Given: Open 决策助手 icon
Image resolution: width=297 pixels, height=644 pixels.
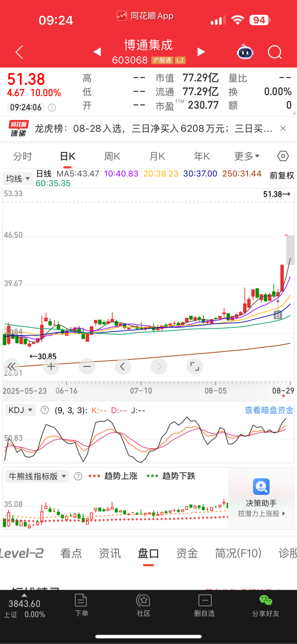Looking at the screenshot, I should [x=261, y=487].
